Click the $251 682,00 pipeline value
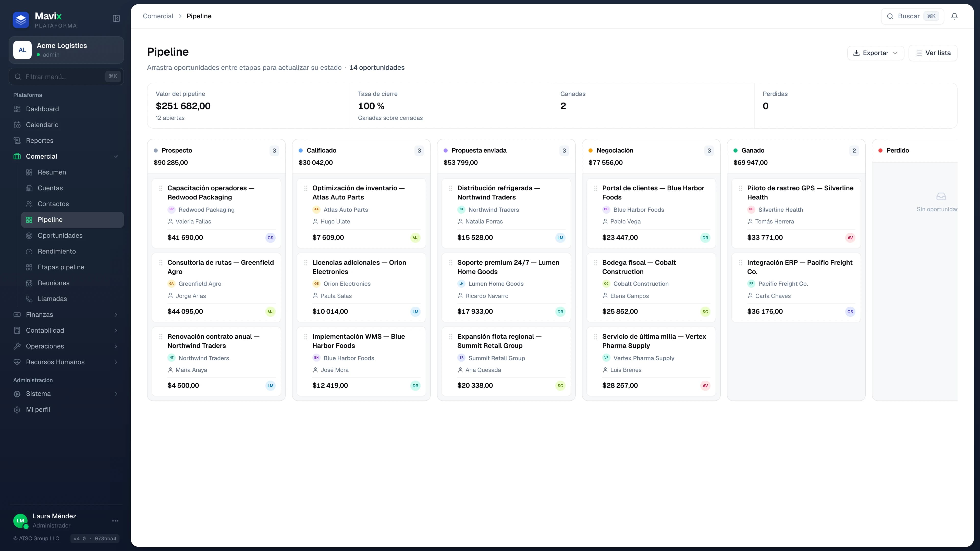Viewport: 980px width, 551px height. click(183, 106)
